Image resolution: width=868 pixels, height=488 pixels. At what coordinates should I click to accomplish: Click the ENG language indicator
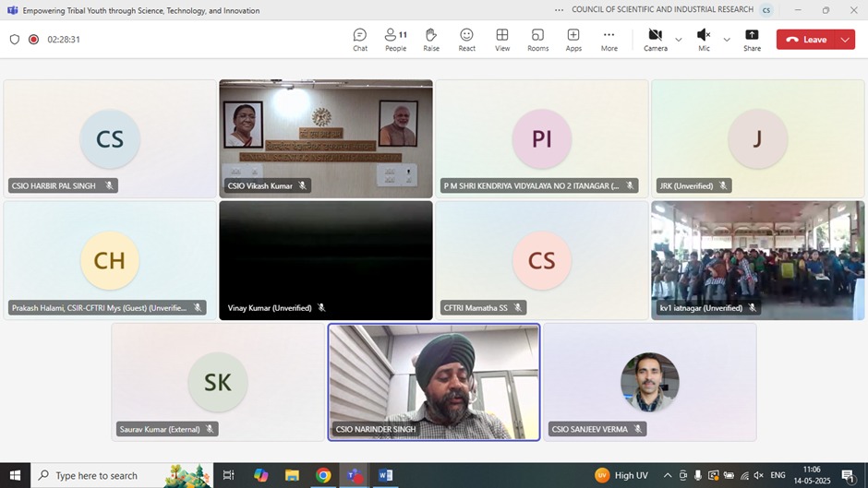778,475
